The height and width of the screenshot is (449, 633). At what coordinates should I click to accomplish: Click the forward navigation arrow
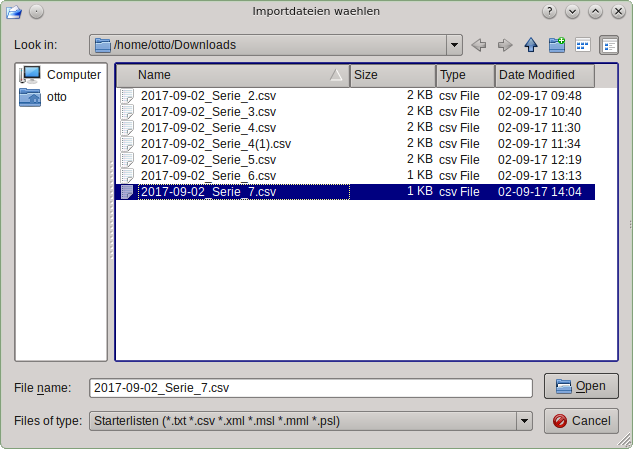pos(505,45)
